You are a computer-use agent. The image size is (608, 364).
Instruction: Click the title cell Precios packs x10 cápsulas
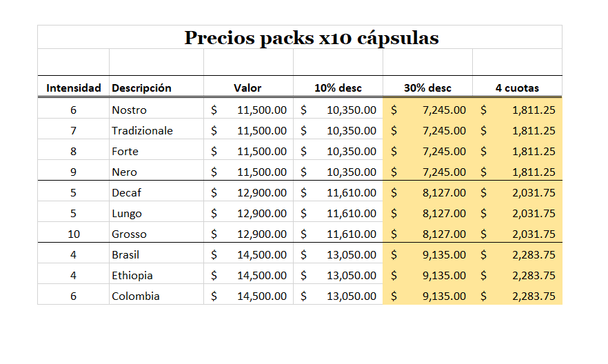311,38
